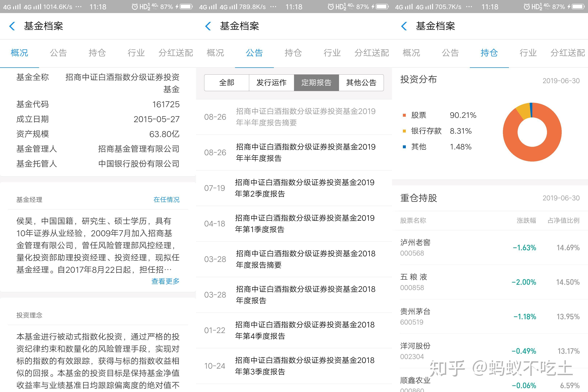
Task: Open 行业 tab in the right panel
Action: tap(528, 53)
